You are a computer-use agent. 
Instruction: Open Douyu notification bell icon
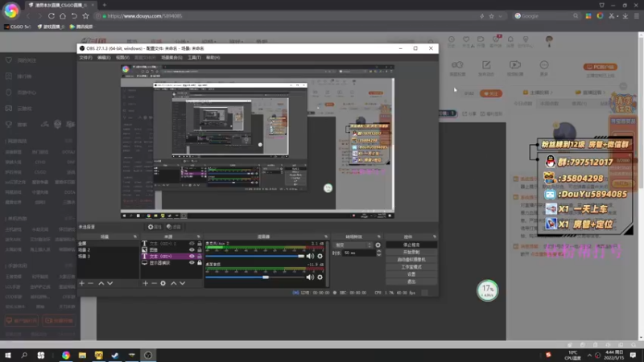click(x=510, y=39)
